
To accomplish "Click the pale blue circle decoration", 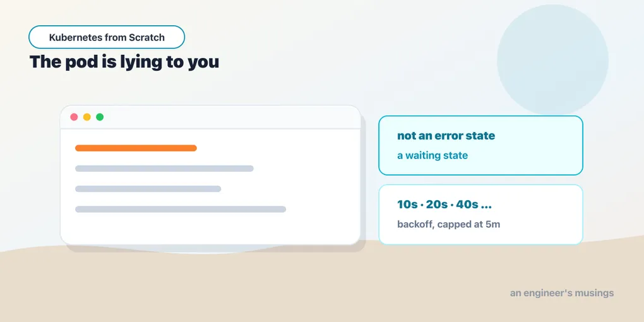I will click(x=552, y=60).
